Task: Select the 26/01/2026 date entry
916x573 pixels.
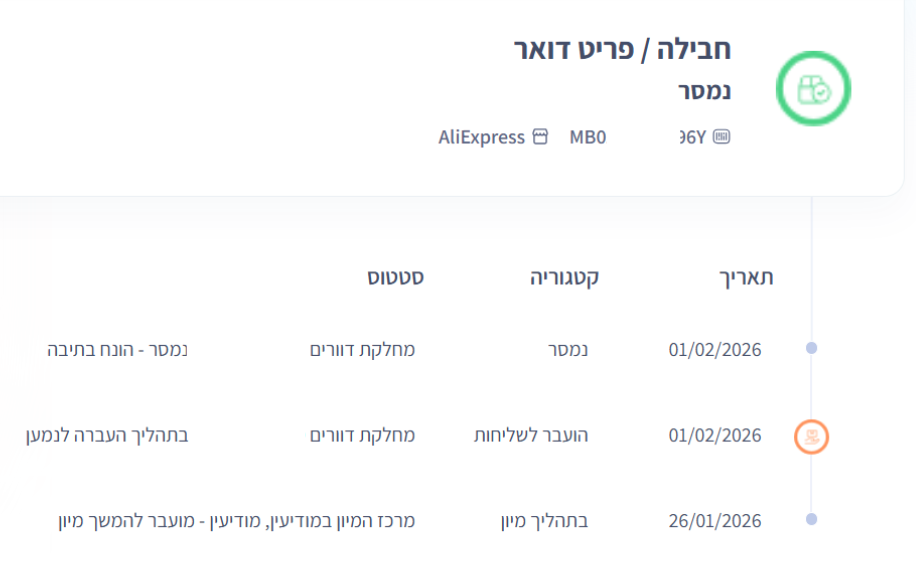Action: pos(715,521)
